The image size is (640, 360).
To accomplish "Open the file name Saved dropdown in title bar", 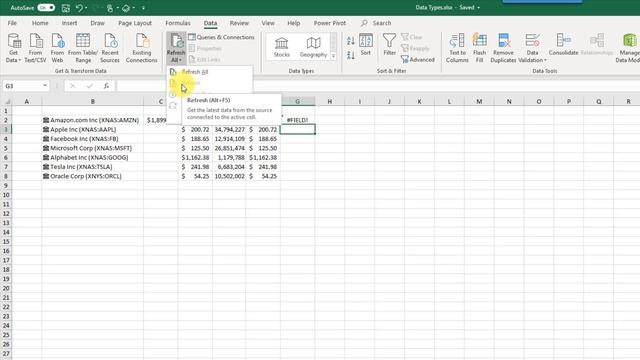I will pos(478,8).
